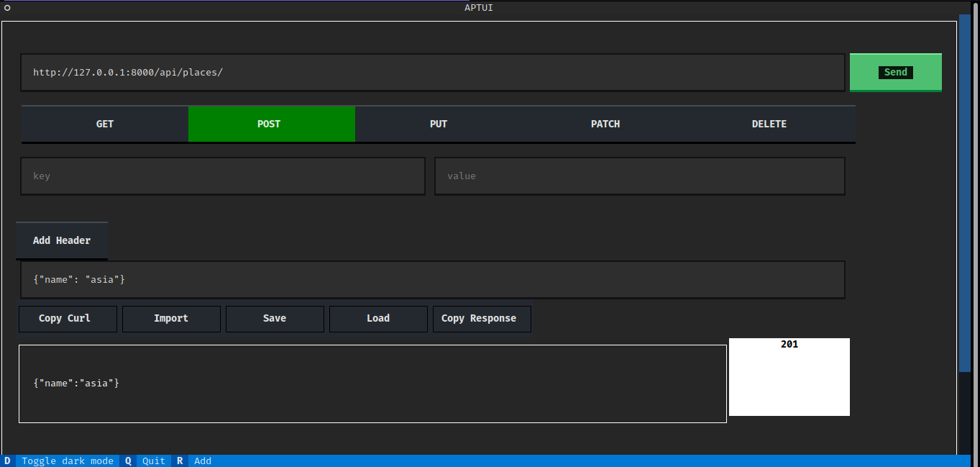Click the 201 status code box
The width and height of the screenshot is (980, 467).
tap(789, 376)
